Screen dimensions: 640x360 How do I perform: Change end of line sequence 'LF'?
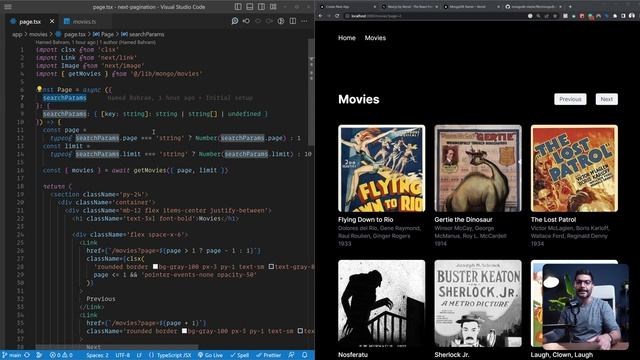point(139,355)
